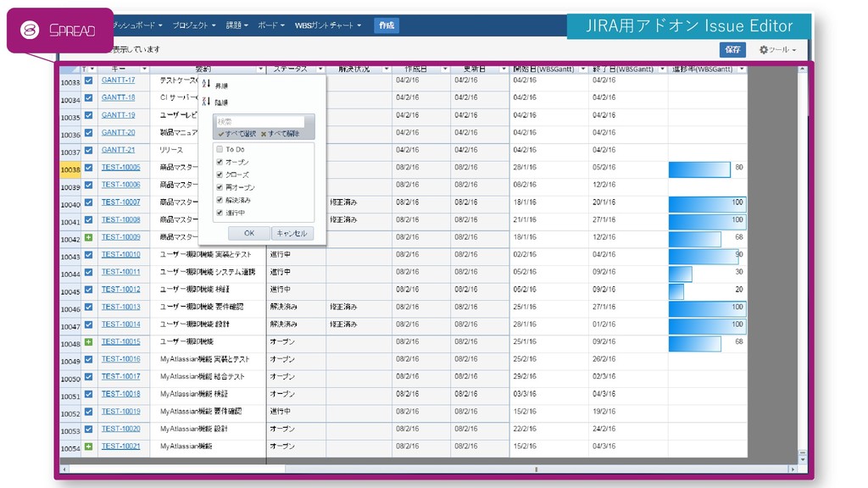868x488 pixels.
Task: Open the ツール menu
Action: [x=778, y=50]
